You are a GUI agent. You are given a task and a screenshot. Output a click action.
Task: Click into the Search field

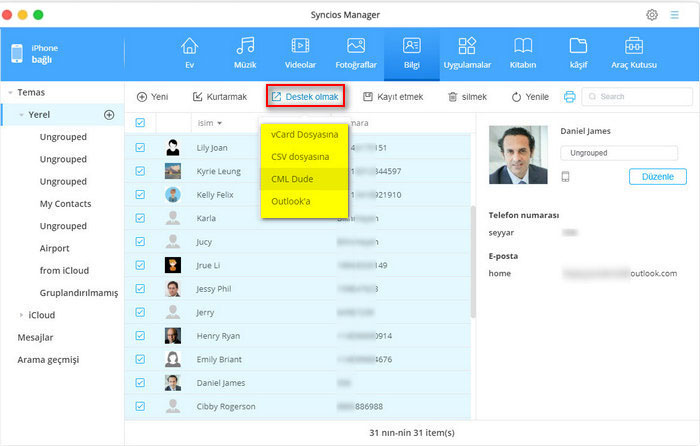(x=637, y=96)
